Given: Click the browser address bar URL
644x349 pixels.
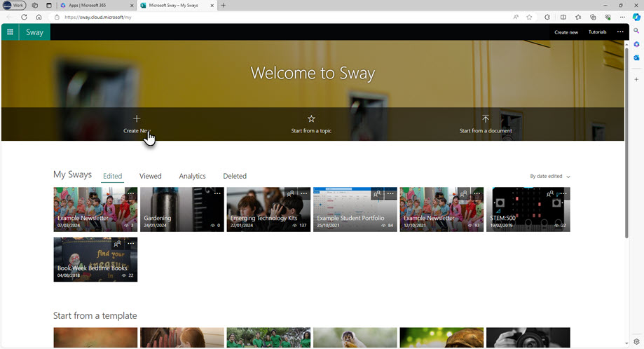Looking at the screenshot, I should point(97,18).
